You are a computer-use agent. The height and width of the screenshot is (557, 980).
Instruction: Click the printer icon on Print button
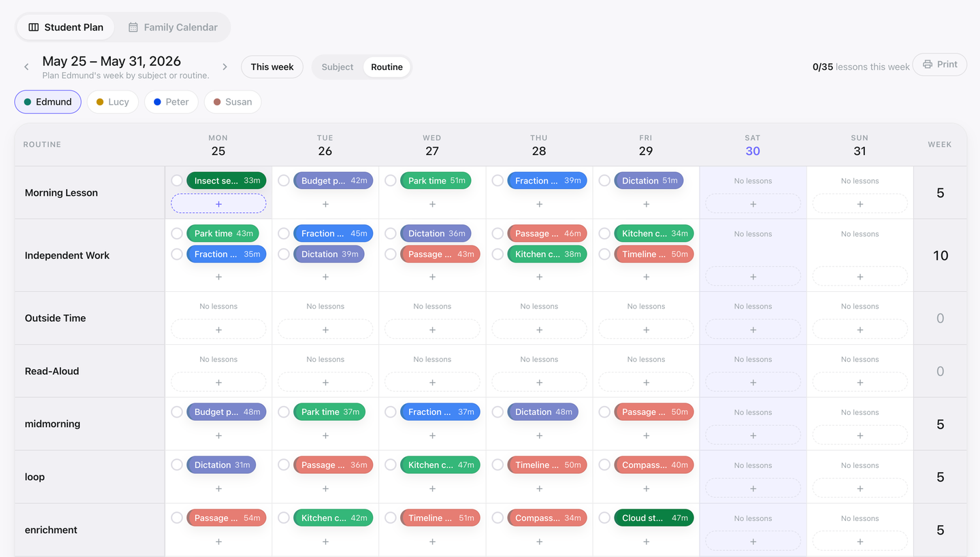coord(927,65)
